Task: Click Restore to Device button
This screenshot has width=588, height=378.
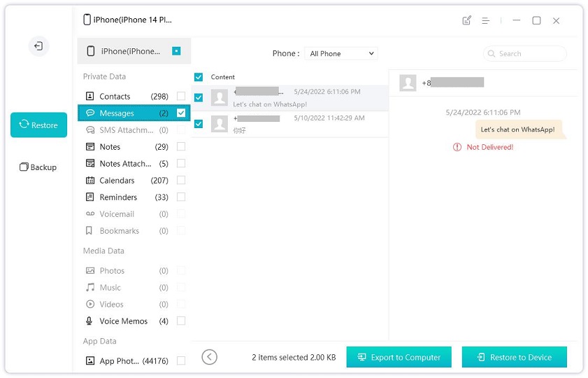Action: pyautogui.click(x=514, y=357)
